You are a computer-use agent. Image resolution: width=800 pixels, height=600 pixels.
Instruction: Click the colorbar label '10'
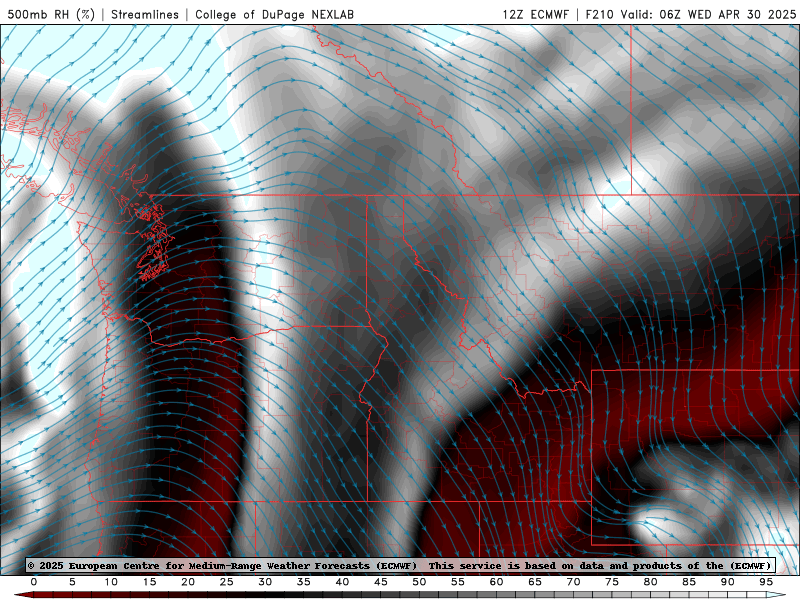click(x=111, y=582)
